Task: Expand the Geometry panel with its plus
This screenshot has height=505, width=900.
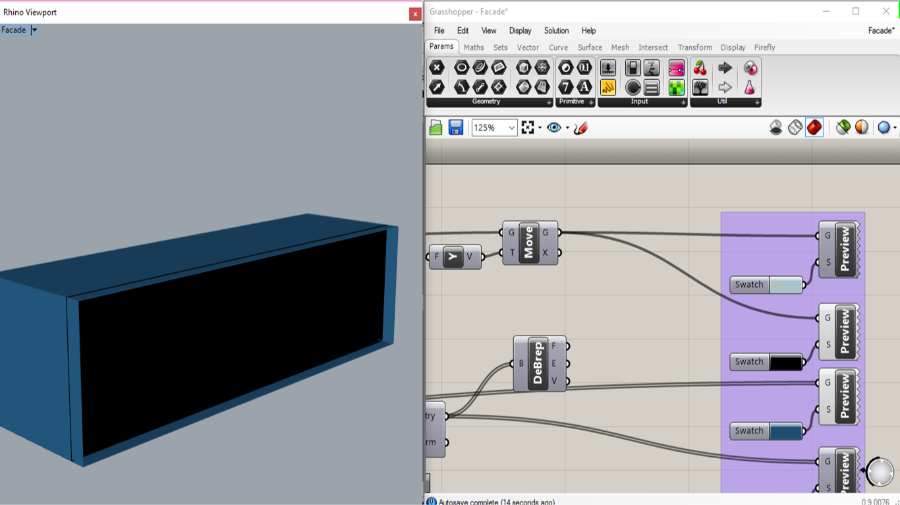Action: click(x=549, y=102)
